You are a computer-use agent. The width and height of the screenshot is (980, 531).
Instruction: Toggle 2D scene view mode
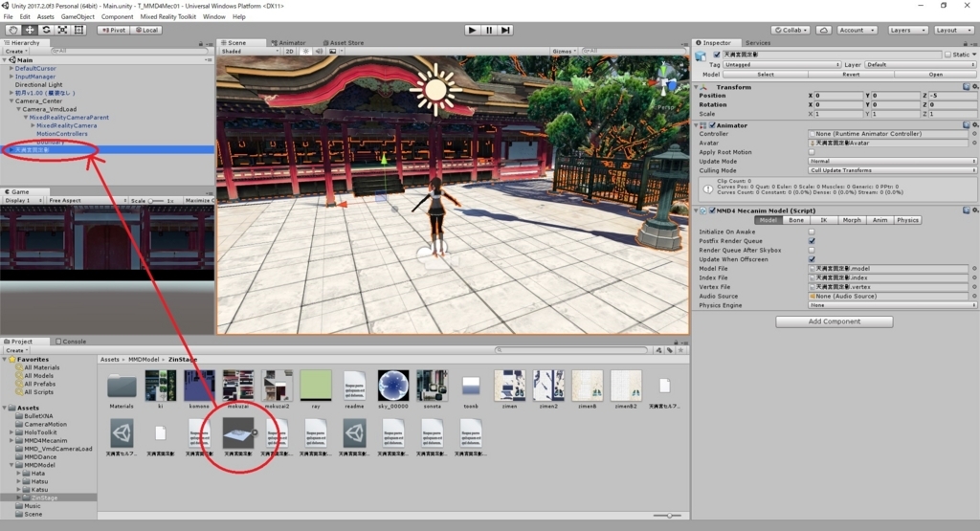tap(289, 52)
